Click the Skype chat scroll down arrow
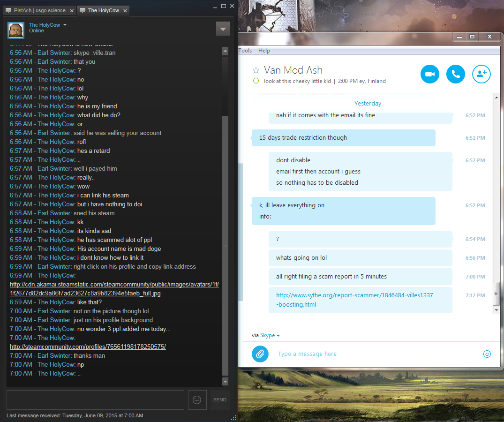The width and height of the screenshot is (504, 422). point(496,310)
